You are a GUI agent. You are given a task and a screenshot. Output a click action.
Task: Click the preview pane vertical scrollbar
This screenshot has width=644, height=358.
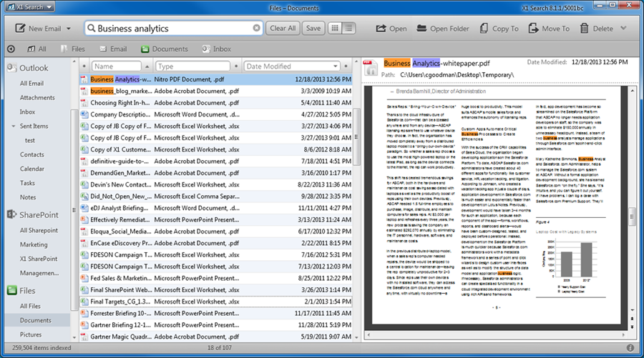(x=632, y=218)
